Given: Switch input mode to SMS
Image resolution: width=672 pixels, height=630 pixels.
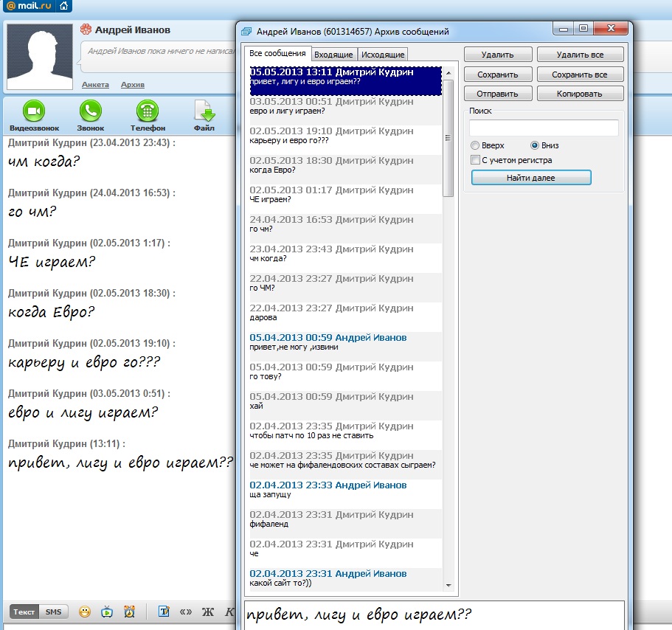Looking at the screenshot, I should click(53, 612).
